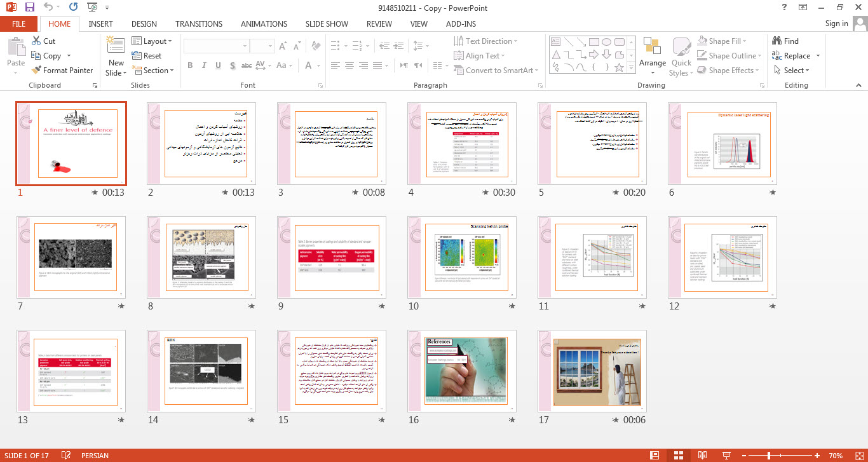The width and height of the screenshot is (868, 462).
Task: Open spell check icon in the status bar
Action: 65,456
